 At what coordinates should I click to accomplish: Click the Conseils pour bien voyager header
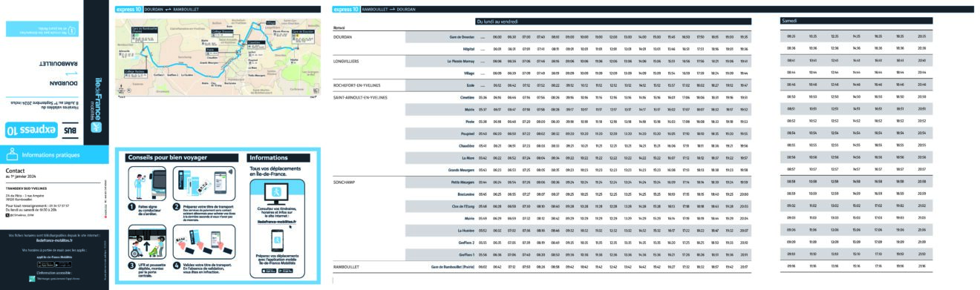coord(181,157)
